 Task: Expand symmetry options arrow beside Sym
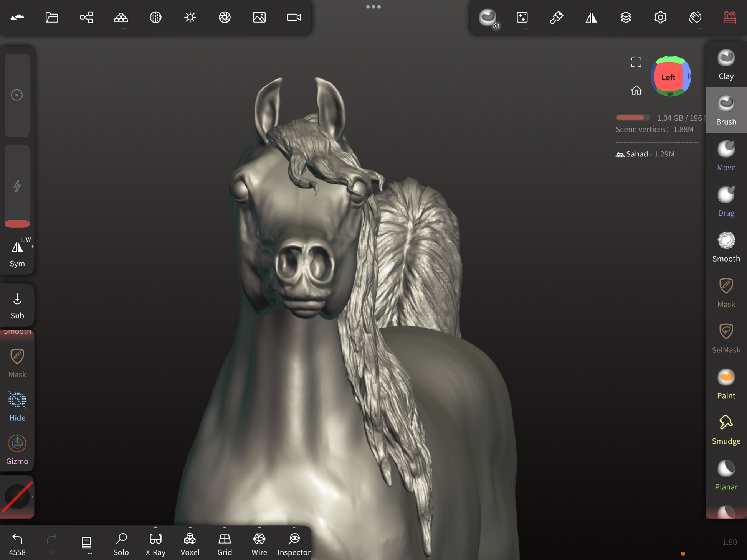click(33, 247)
